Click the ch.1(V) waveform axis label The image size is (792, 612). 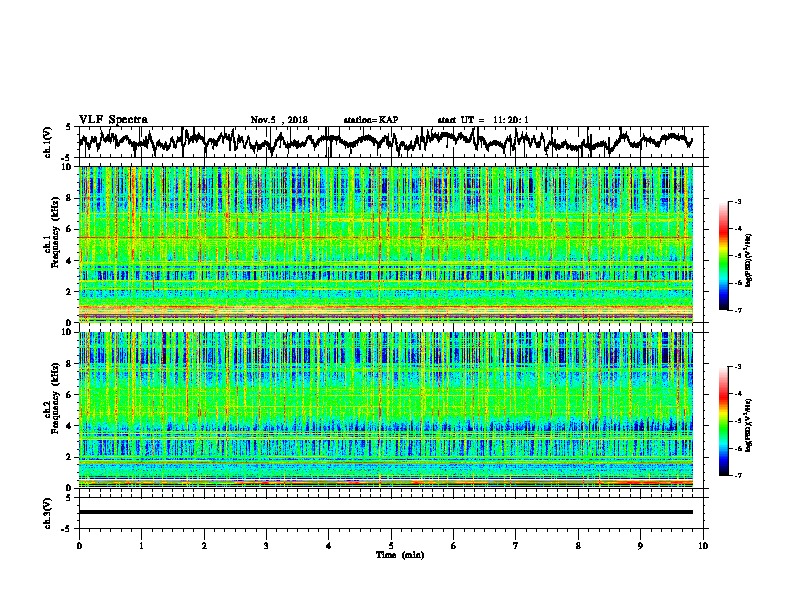coord(48,142)
